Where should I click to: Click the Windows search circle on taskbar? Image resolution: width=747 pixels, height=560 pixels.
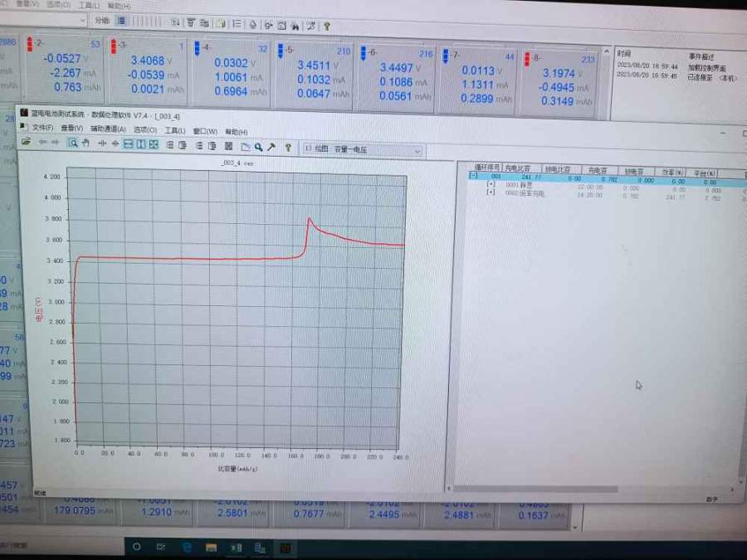(x=137, y=547)
